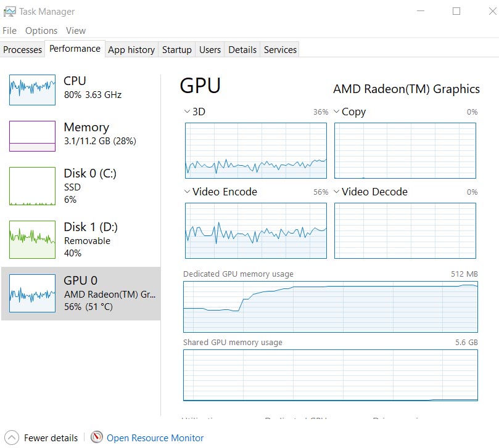Click the Task Manager title bar icon

pos(9,11)
